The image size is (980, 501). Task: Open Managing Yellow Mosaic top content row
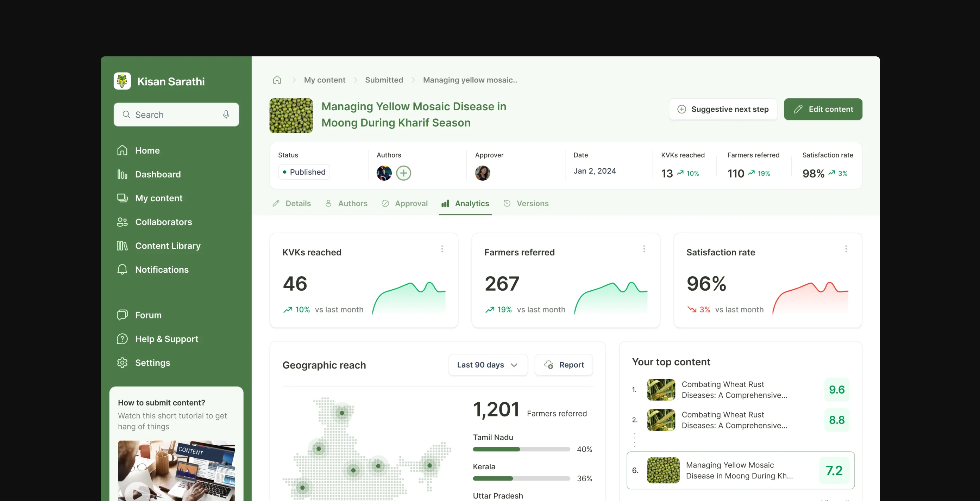coord(740,471)
